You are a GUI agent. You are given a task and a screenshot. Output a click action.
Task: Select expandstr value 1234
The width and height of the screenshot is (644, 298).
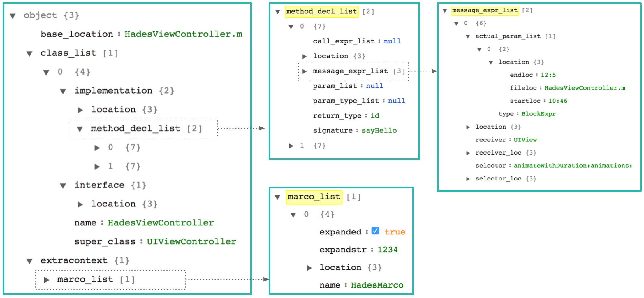coord(388,250)
